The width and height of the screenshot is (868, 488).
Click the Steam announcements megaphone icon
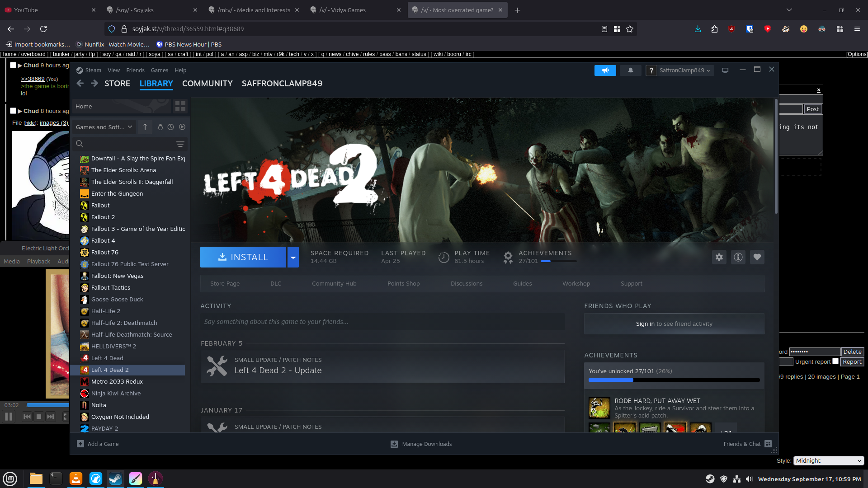(605, 70)
